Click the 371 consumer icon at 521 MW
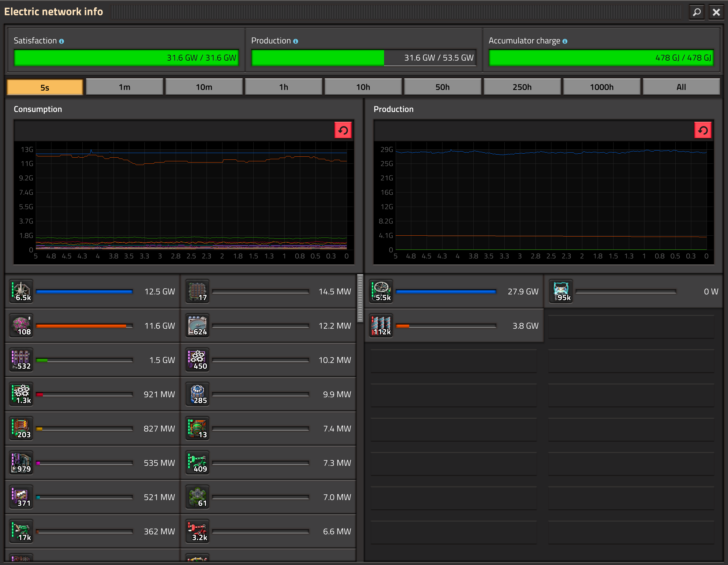Image resolution: width=728 pixels, height=565 pixels. [21, 497]
